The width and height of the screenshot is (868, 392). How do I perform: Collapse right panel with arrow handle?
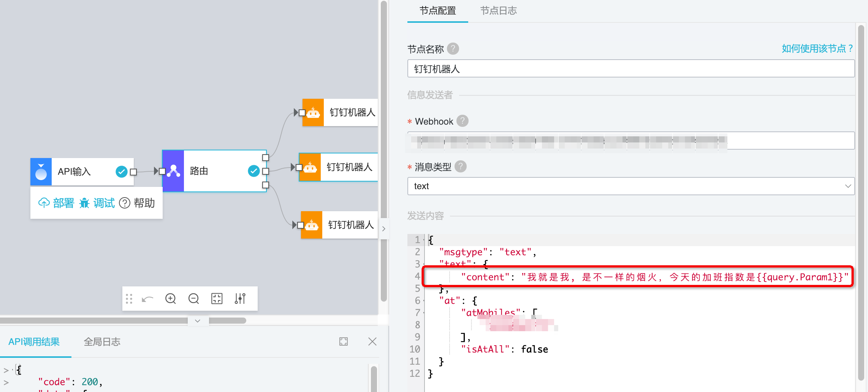384,229
